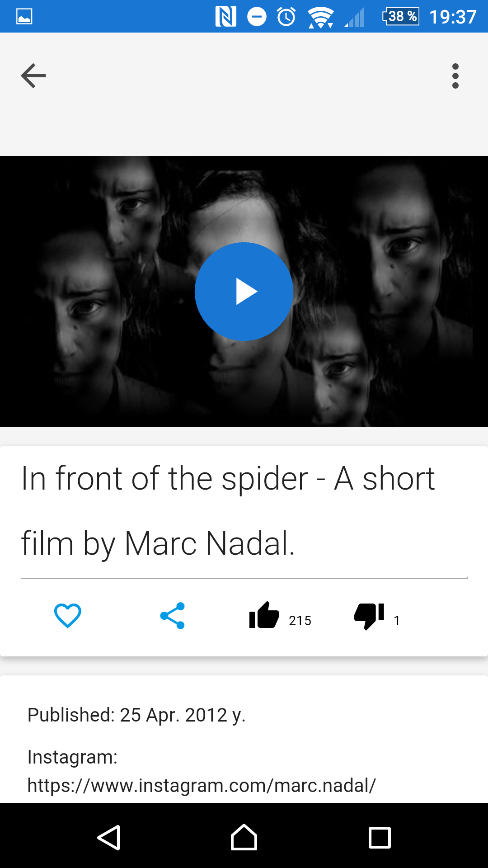Tap the 215 likes count
Screen dimensions: 488x868
pyautogui.click(x=300, y=621)
